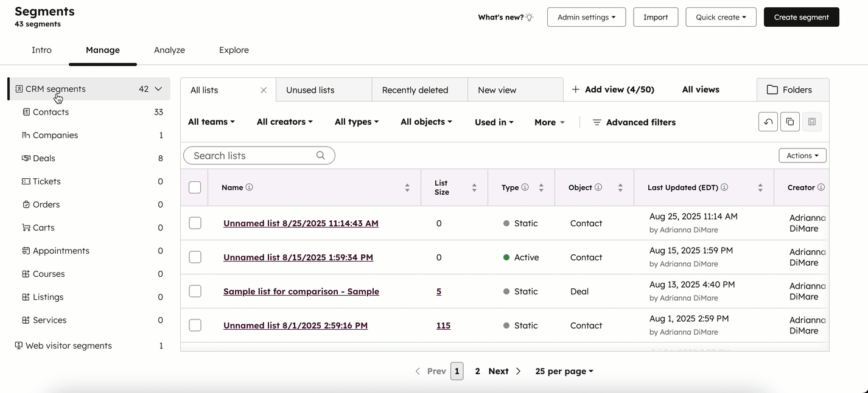
Task: Open the All teams dropdown
Action: [210, 122]
